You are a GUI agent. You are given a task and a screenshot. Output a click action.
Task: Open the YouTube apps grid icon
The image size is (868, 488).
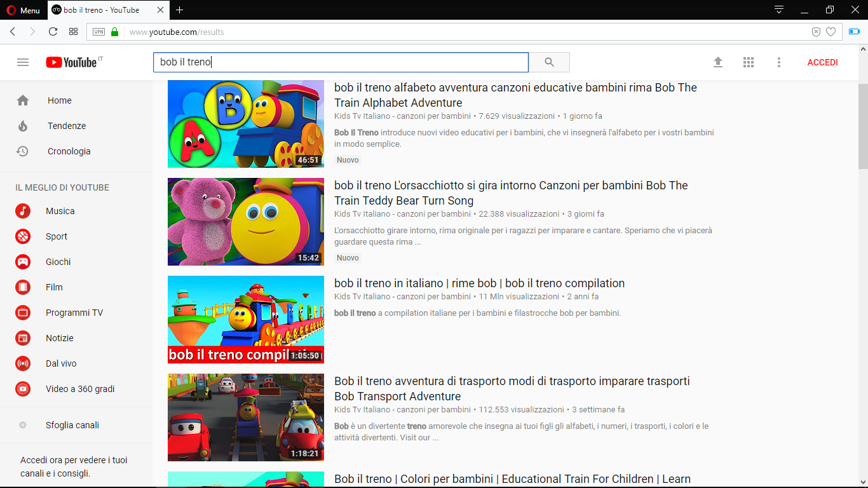748,62
